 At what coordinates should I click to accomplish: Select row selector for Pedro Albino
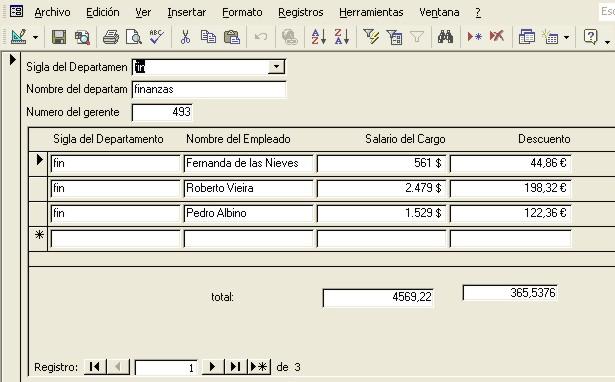pyautogui.click(x=38, y=214)
